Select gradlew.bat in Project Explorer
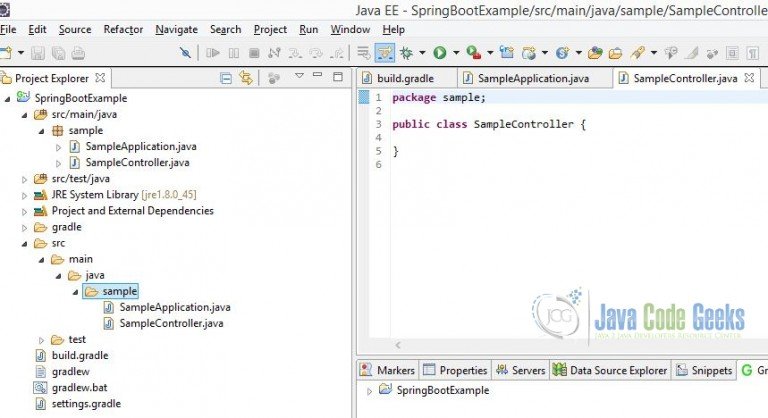768x418 pixels. (x=71, y=388)
